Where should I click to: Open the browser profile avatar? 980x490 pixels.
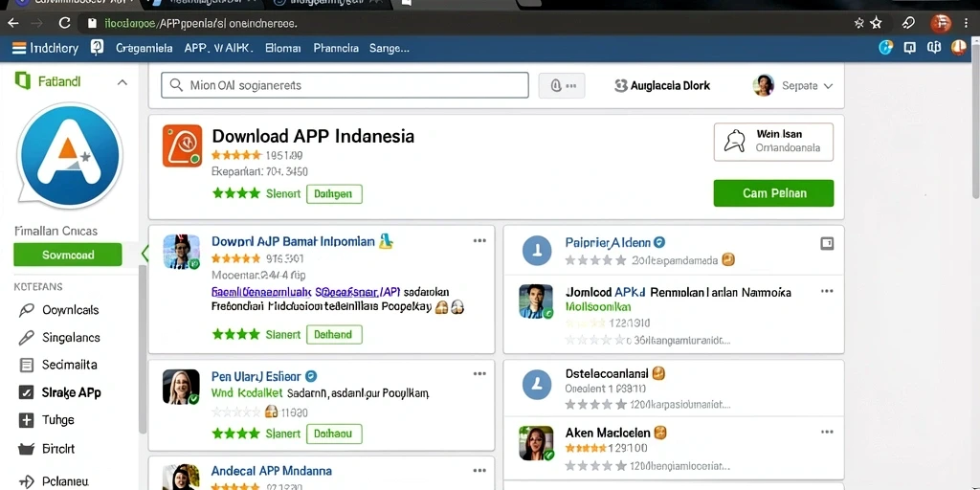point(941,23)
